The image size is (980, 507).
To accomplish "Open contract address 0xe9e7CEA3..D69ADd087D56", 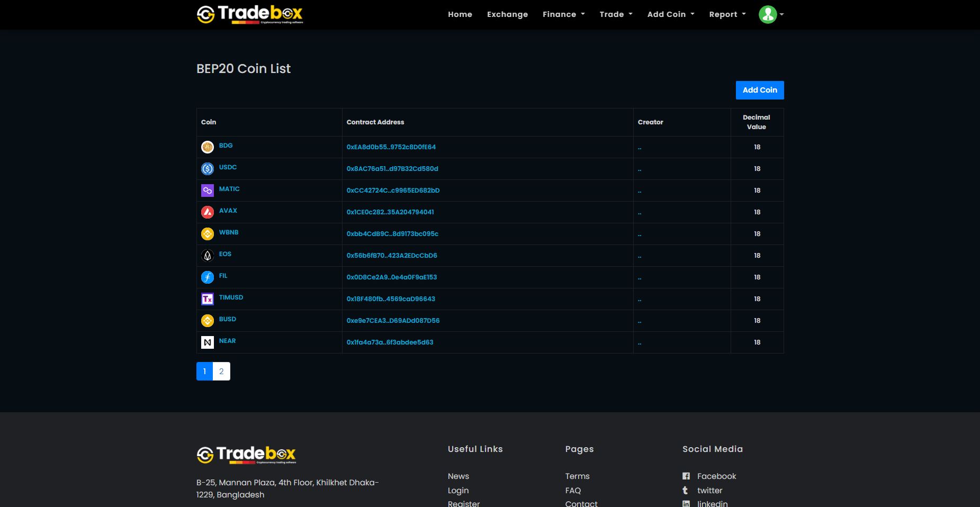I will [x=393, y=321].
